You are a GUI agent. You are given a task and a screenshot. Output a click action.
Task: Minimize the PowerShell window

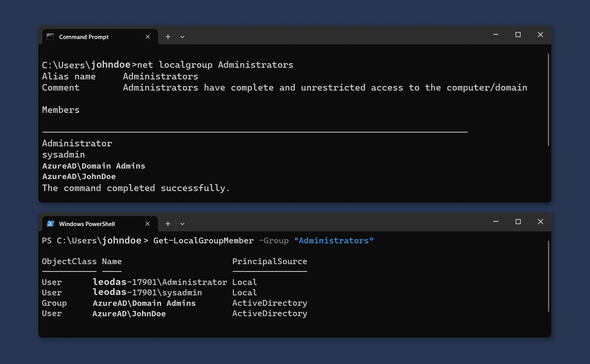pyautogui.click(x=496, y=222)
